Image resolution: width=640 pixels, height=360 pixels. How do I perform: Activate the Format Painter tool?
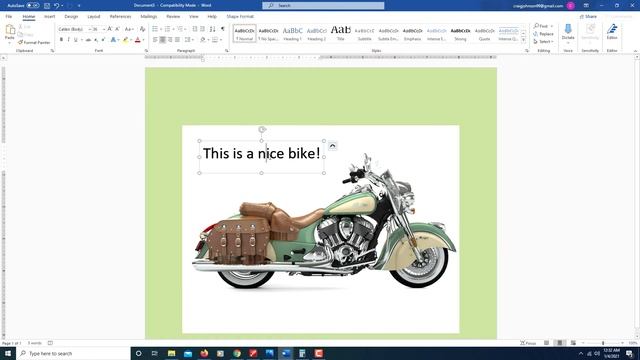[34, 42]
